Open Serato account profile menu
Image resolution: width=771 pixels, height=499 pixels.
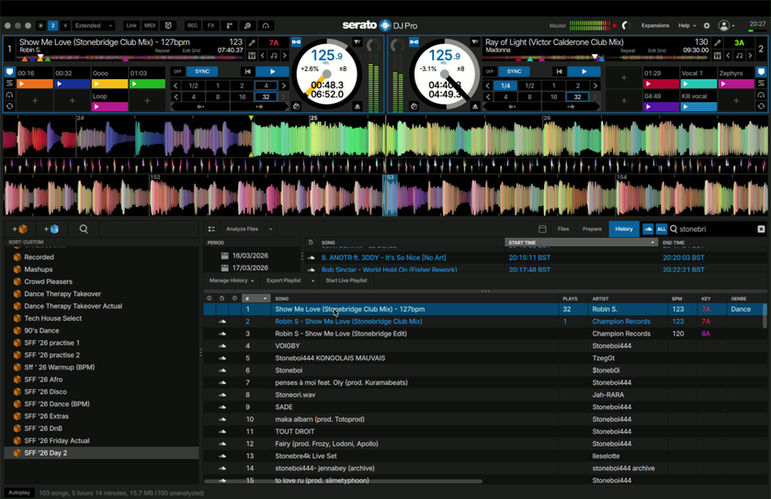pyautogui.click(x=726, y=26)
